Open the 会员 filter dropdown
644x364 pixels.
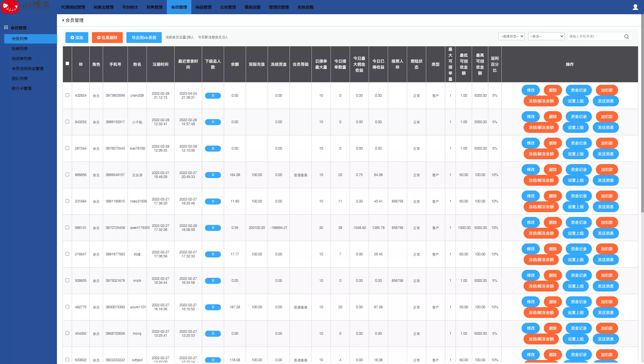pyautogui.click(x=546, y=36)
